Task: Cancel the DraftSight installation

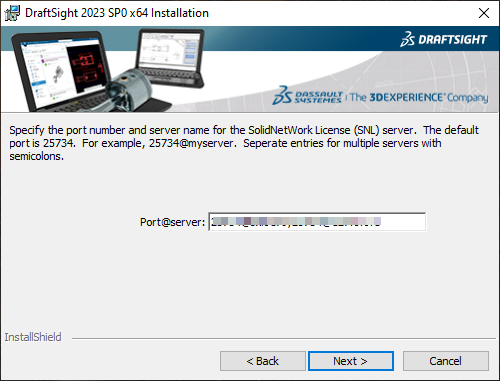Action: (x=446, y=361)
